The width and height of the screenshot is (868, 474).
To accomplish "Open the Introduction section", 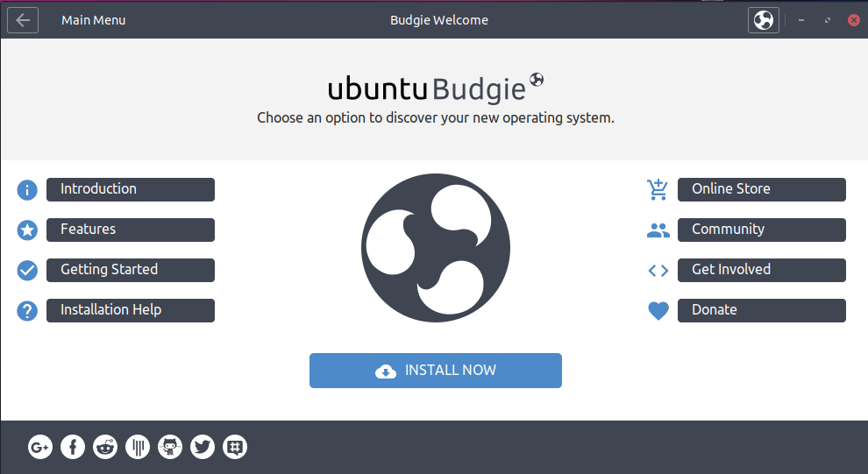I will [x=131, y=190].
